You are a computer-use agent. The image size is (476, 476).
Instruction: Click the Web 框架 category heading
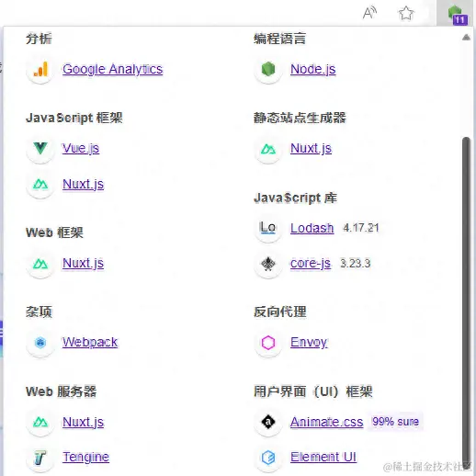coord(54,232)
